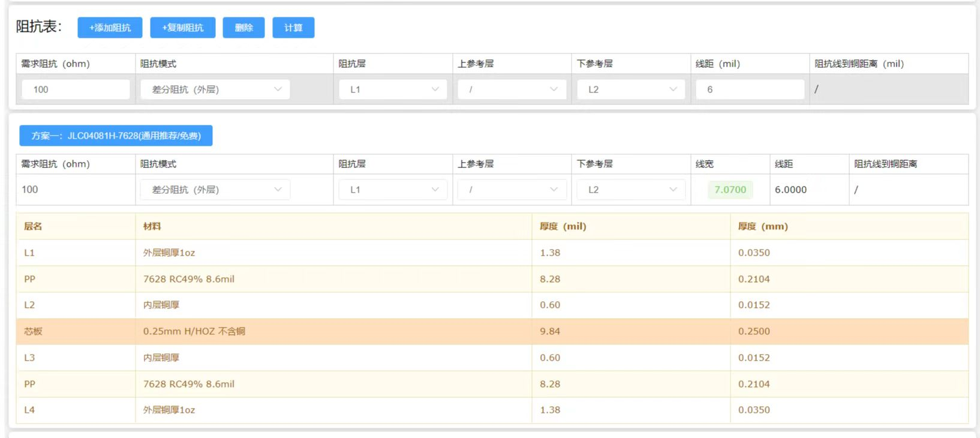Open the 方案一 阻抗模式 dropdown

[x=215, y=190]
